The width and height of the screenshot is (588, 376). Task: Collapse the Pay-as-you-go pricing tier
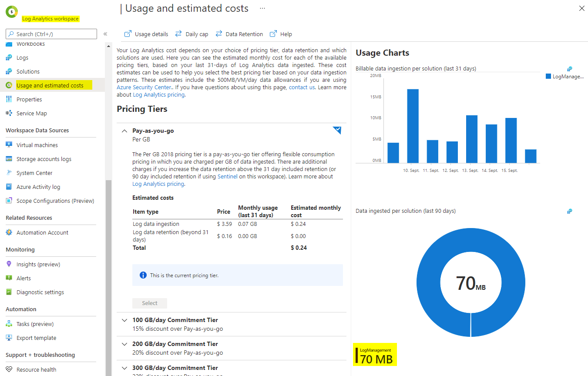coord(124,130)
